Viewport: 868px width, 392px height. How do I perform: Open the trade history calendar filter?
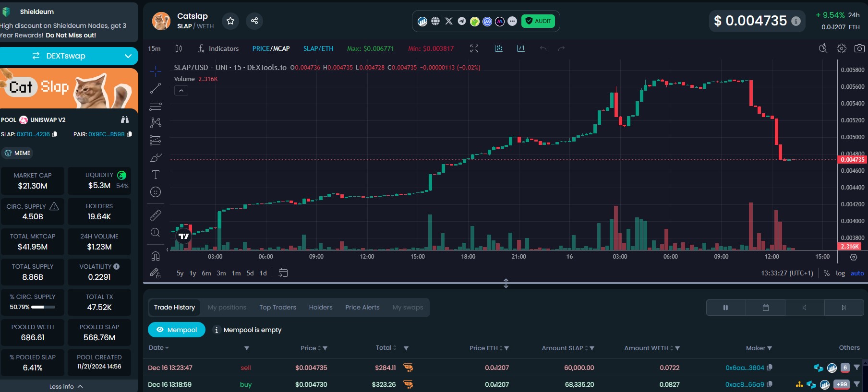click(x=766, y=308)
